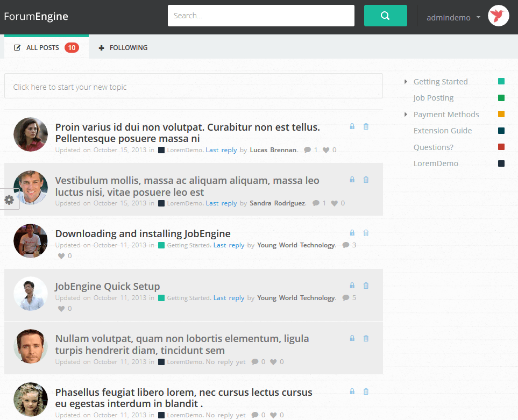This screenshot has width=518, height=420.
Task: Delete the 'JobEngine Quick Setup' topic
Action: [x=366, y=285]
